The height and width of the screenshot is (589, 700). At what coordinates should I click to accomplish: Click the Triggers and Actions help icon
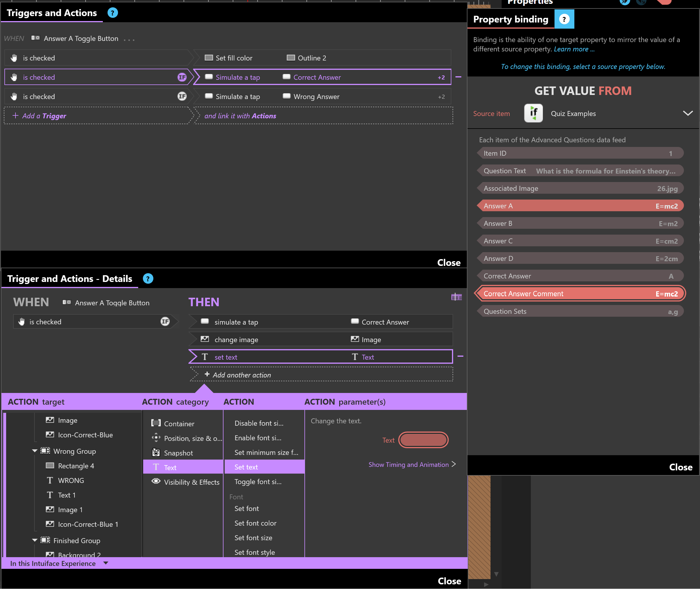112,13
